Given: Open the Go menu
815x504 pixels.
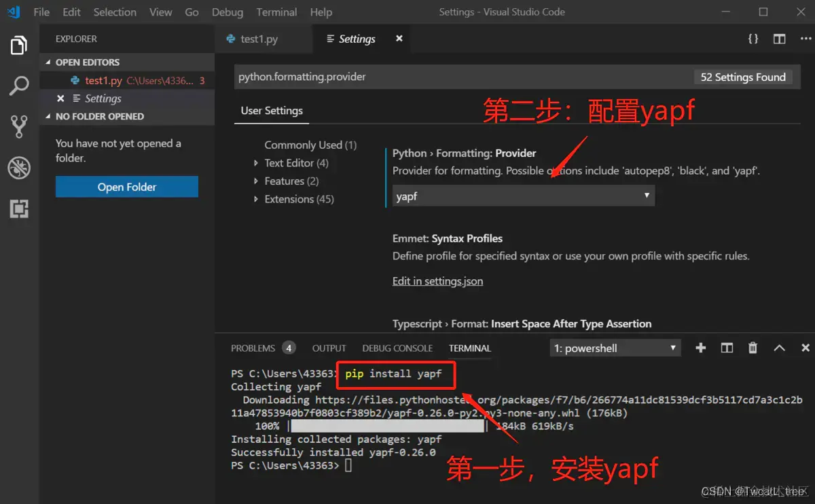Looking at the screenshot, I should tap(192, 12).
